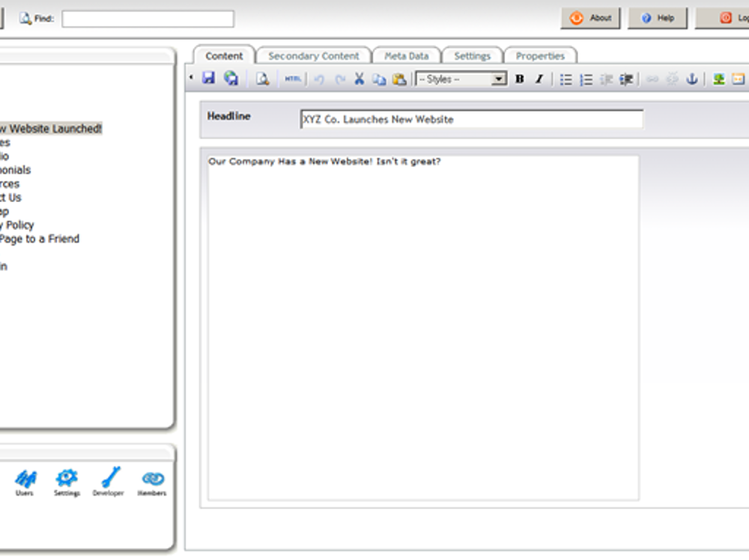This screenshot has height=560, width=749.
Task: Toggle bold formatting
Action: click(x=519, y=79)
